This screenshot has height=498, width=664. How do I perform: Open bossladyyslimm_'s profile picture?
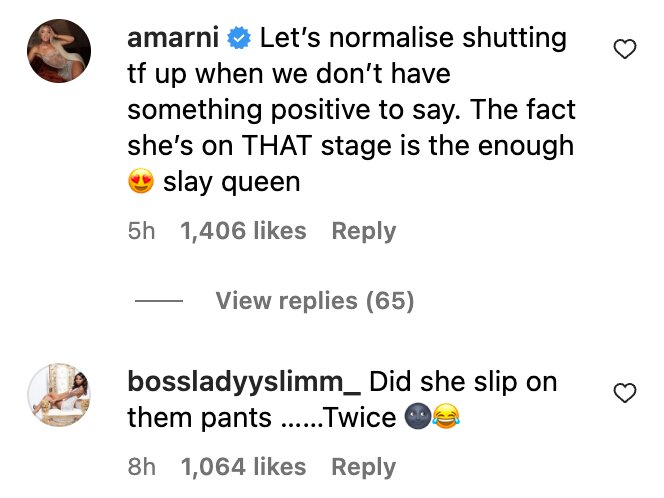coord(59,397)
